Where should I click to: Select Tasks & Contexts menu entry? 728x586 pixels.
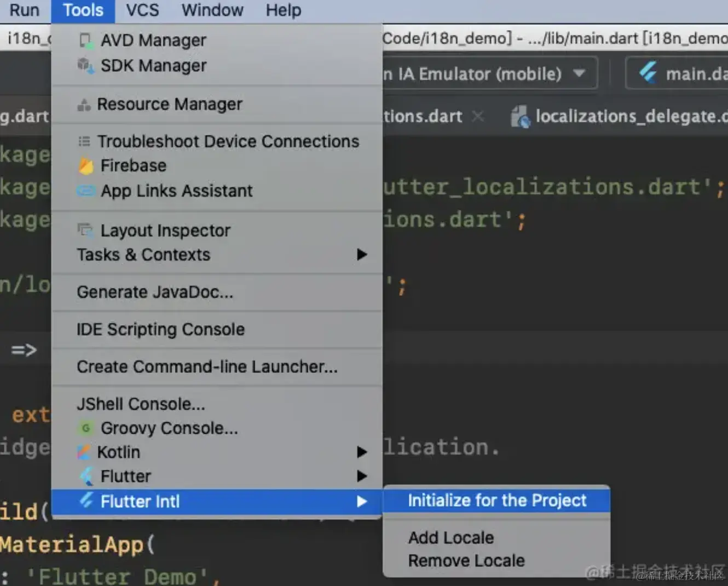pyautogui.click(x=217, y=255)
